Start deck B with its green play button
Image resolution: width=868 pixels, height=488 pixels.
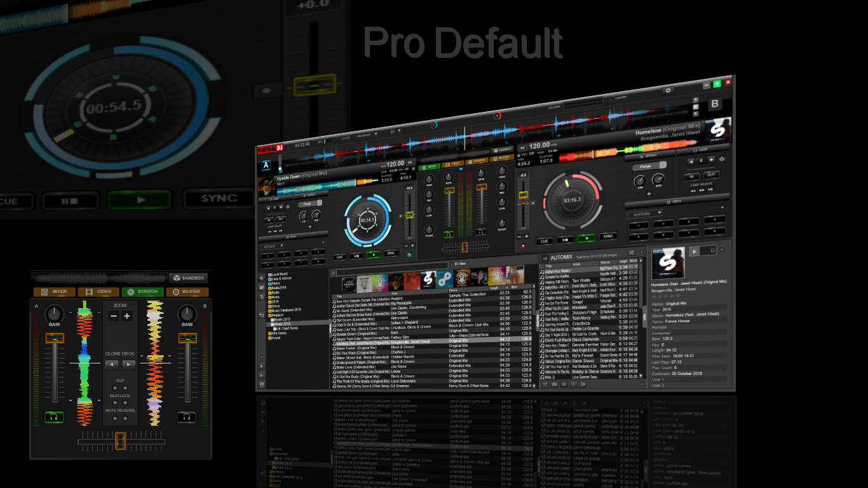coord(587,238)
